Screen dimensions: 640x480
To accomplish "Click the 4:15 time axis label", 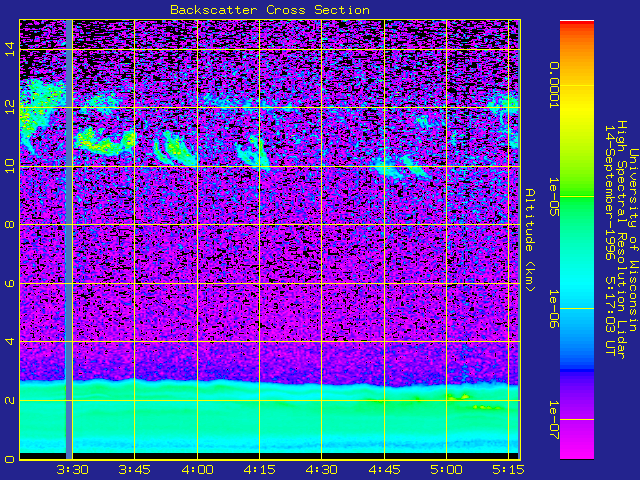I will [x=260, y=470].
